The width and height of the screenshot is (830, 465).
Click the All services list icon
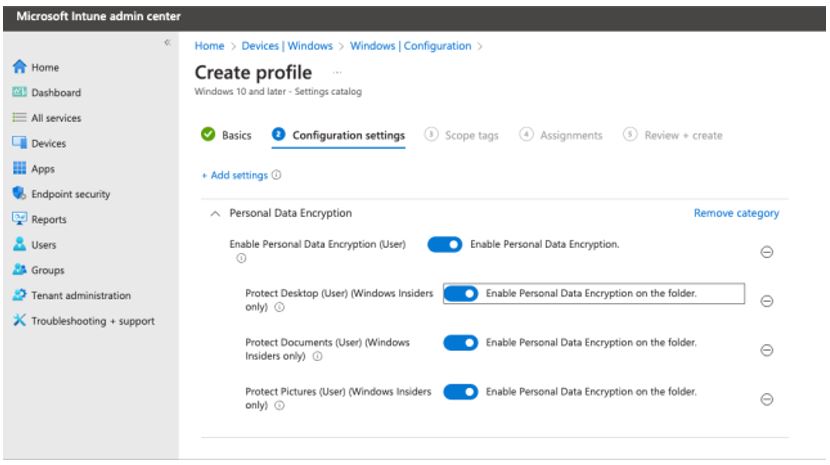point(20,118)
